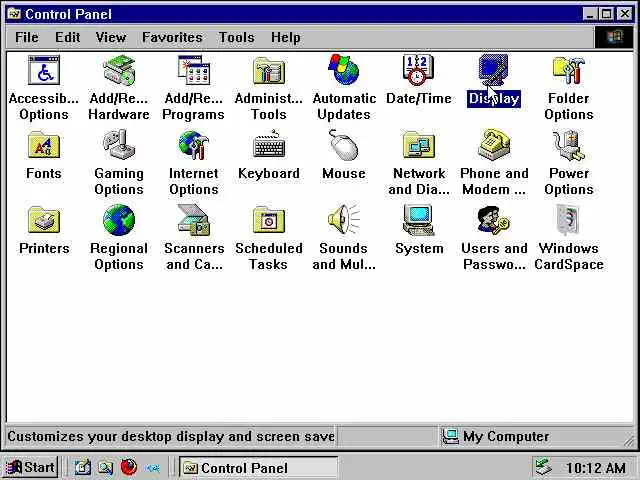The height and width of the screenshot is (480, 640).
Task: Click status bar description text
Action: point(171,436)
